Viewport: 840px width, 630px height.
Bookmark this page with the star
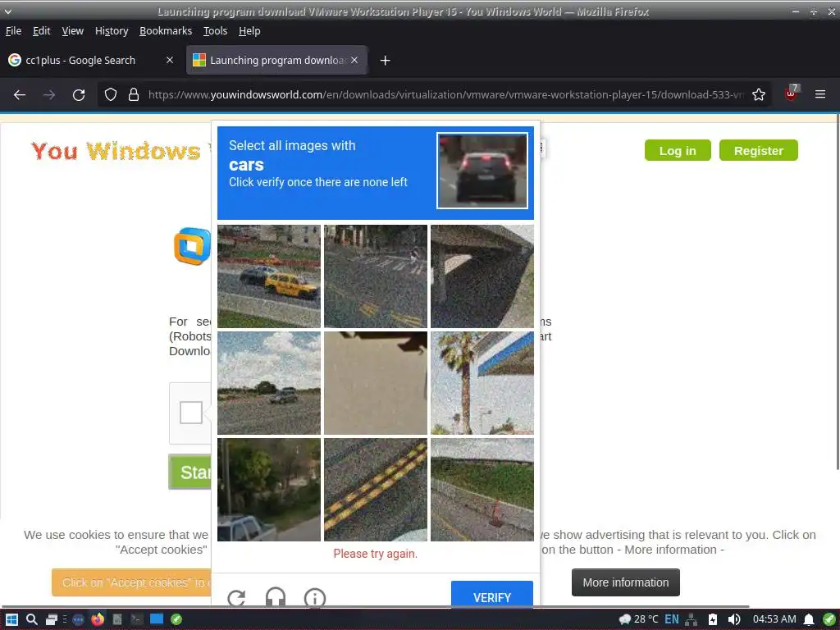click(759, 95)
